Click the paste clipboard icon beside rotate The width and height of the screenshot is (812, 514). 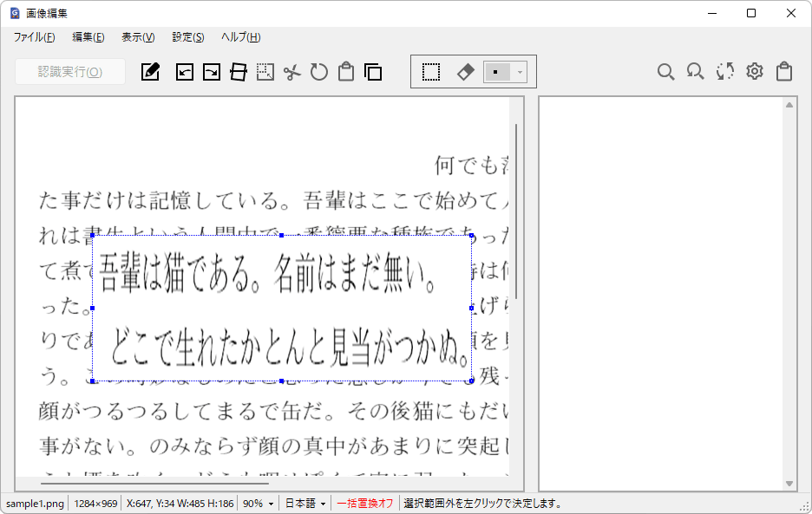(x=346, y=71)
